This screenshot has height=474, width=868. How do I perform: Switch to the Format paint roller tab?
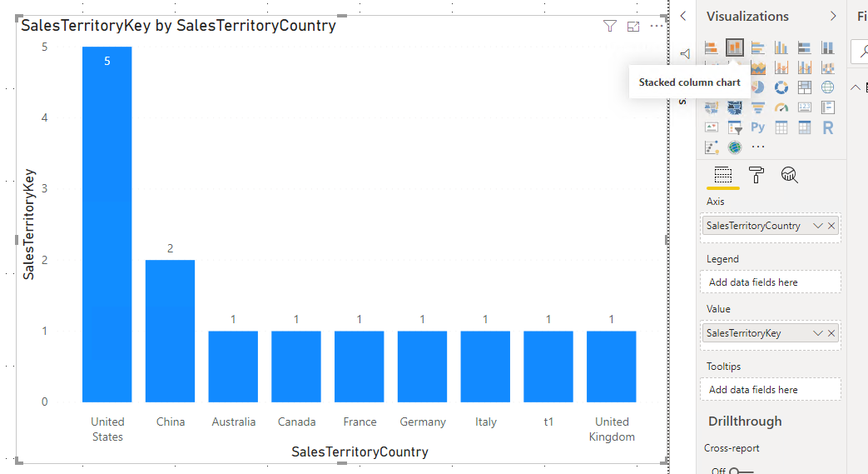coord(756,175)
